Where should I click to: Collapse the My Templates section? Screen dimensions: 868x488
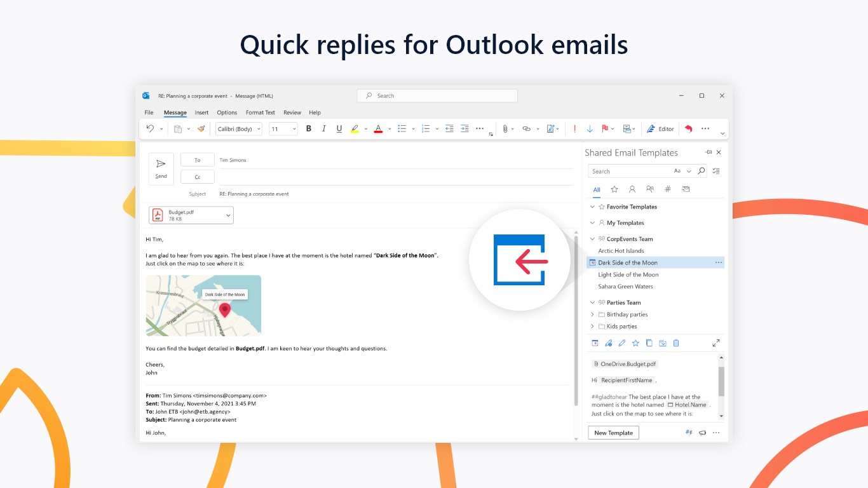tap(593, 223)
